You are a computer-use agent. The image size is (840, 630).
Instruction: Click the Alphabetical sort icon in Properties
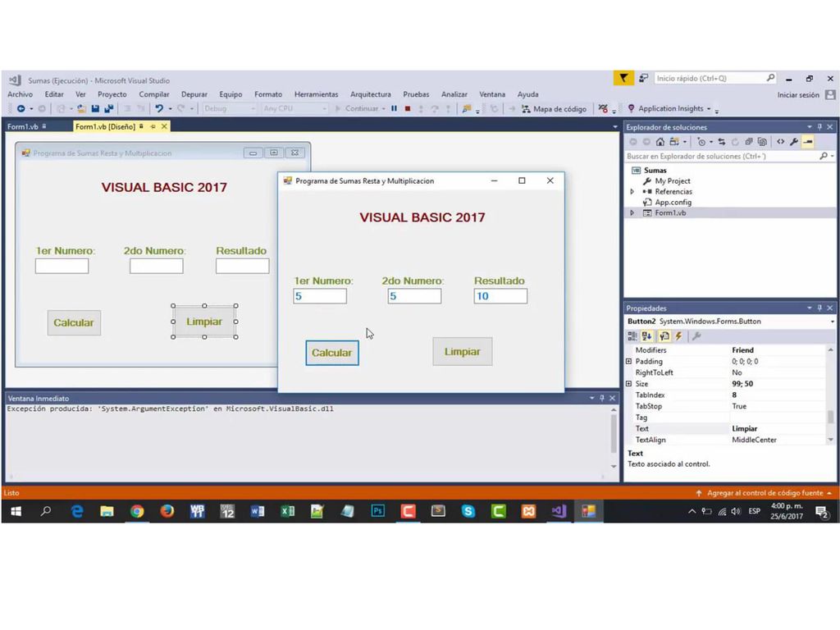pos(646,336)
